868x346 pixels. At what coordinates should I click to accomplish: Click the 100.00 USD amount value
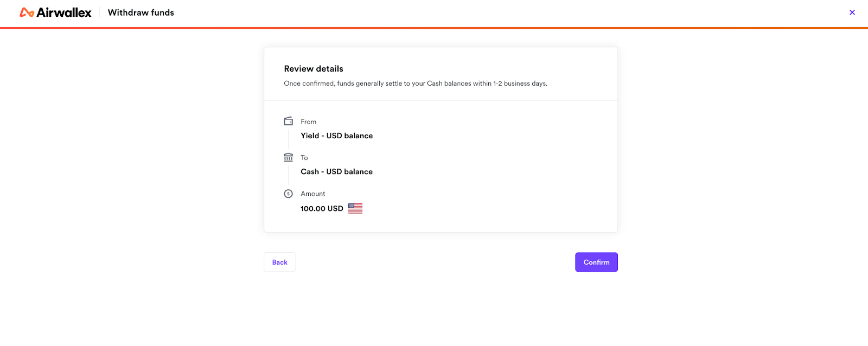pyautogui.click(x=322, y=208)
